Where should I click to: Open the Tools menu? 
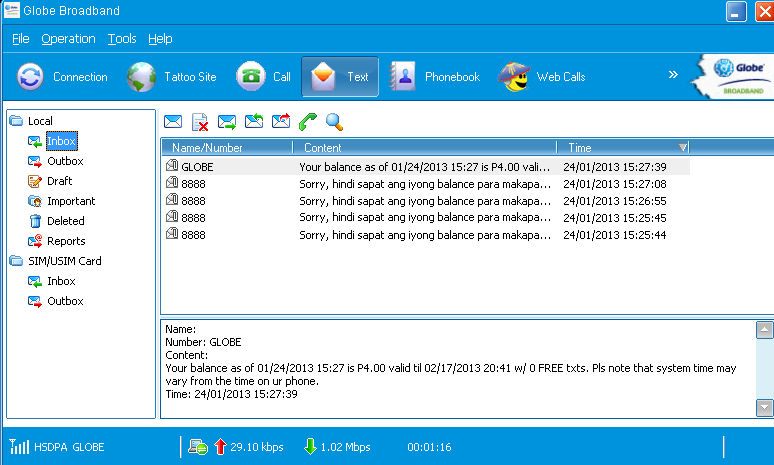[122, 39]
